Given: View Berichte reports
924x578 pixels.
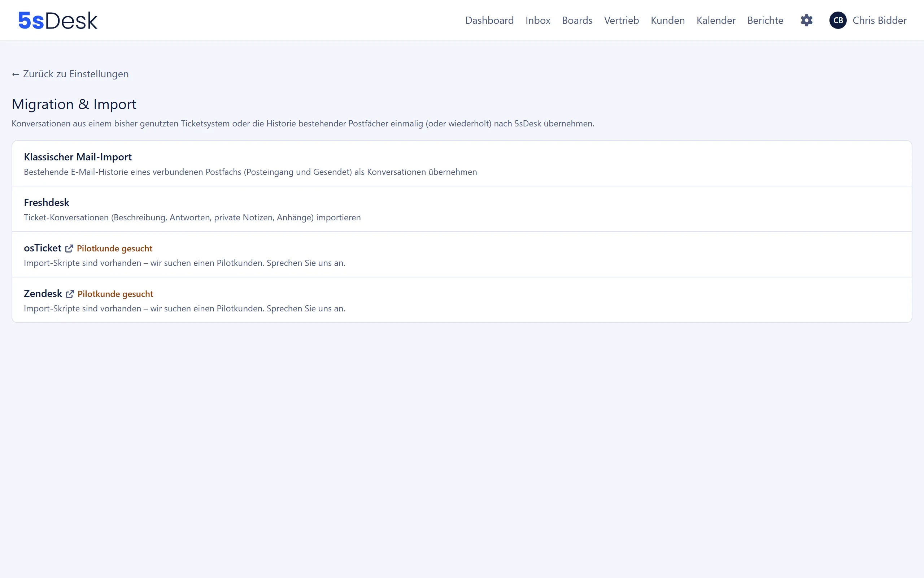Looking at the screenshot, I should pos(765,20).
